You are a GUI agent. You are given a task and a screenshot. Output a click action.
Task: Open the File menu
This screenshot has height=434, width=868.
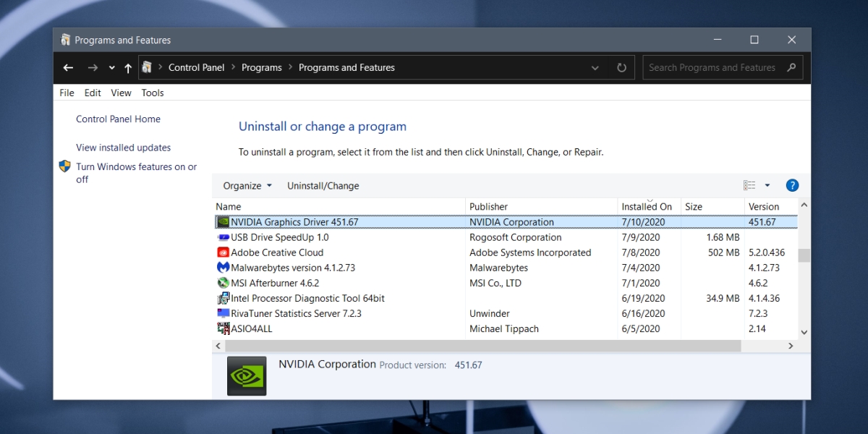pos(67,93)
